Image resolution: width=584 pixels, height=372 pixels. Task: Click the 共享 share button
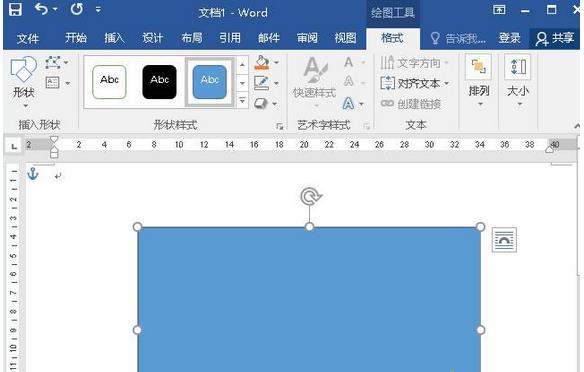(555, 38)
